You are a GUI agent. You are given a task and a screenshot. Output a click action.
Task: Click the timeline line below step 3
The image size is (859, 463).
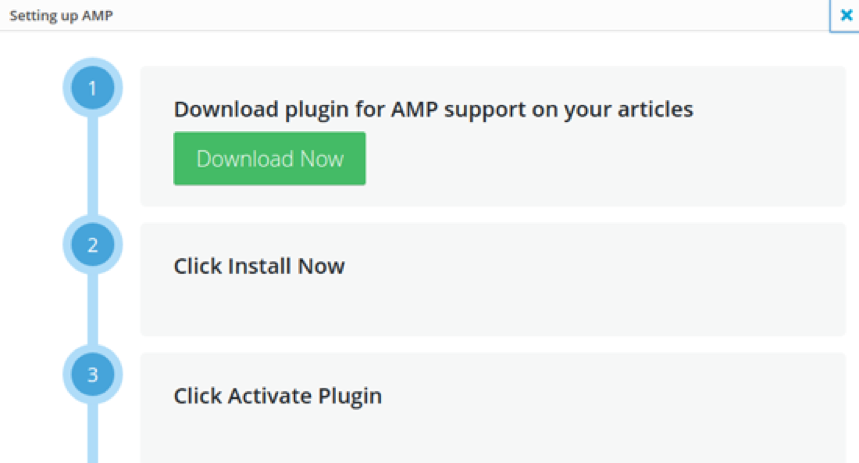[93, 435]
